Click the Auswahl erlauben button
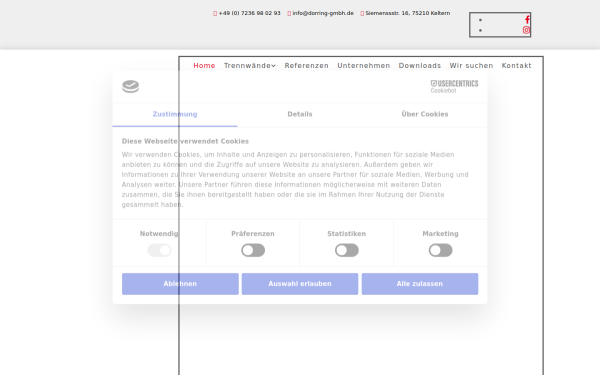 pyautogui.click(x=300, y=284)
